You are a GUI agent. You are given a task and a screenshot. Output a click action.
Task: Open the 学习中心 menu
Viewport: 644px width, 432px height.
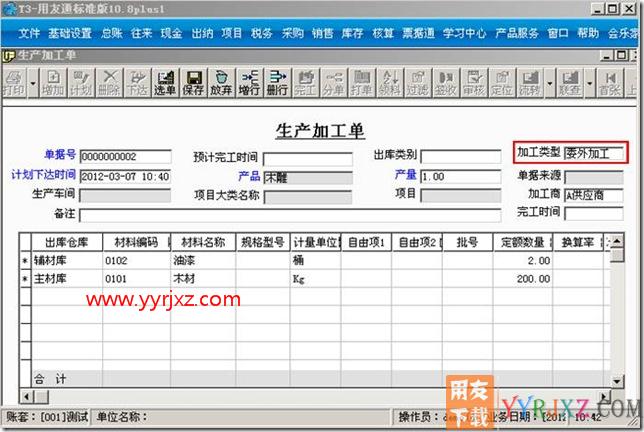tap(465, 33)
